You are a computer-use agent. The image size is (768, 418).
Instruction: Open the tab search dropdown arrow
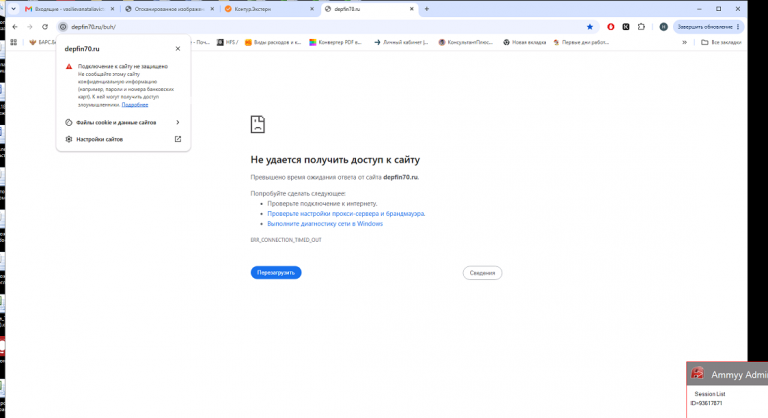tap(13, 9)
